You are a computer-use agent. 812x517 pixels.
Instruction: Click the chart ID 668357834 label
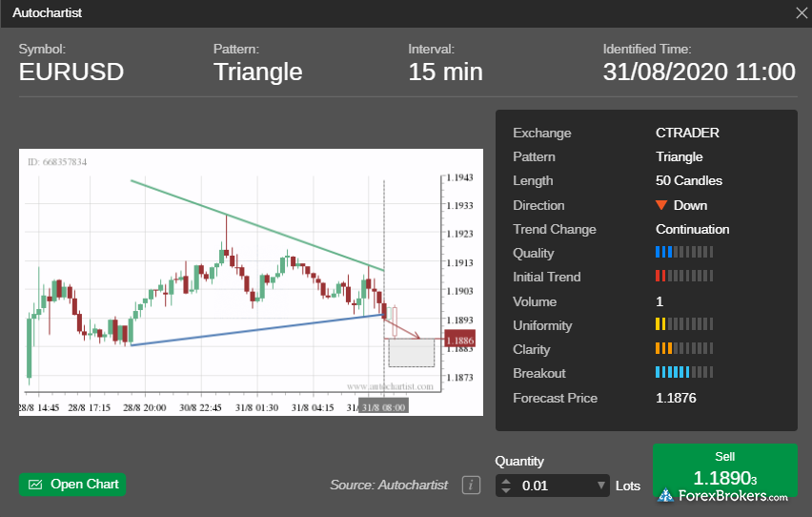57,162
